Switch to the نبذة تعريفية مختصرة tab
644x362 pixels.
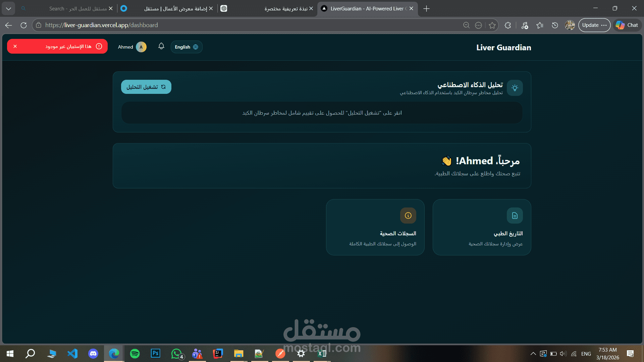click(x=285, y=8)
